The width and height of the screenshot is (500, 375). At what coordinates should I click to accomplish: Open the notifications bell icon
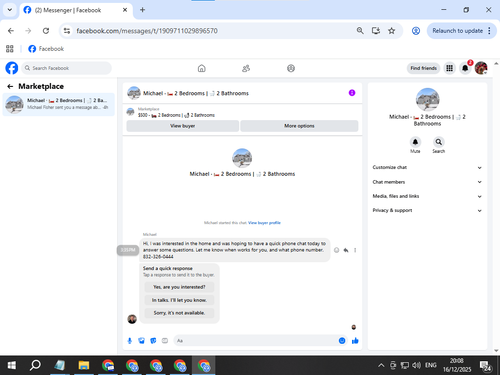point(465,68)
